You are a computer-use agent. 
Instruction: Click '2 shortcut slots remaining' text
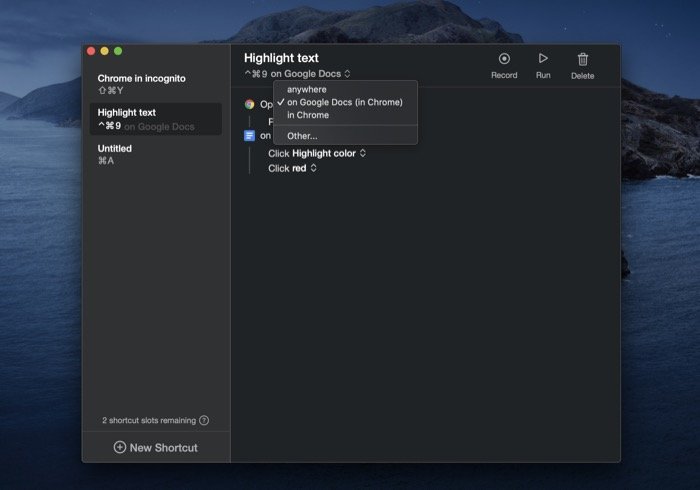pyautogui.click(x=149, y=420)
